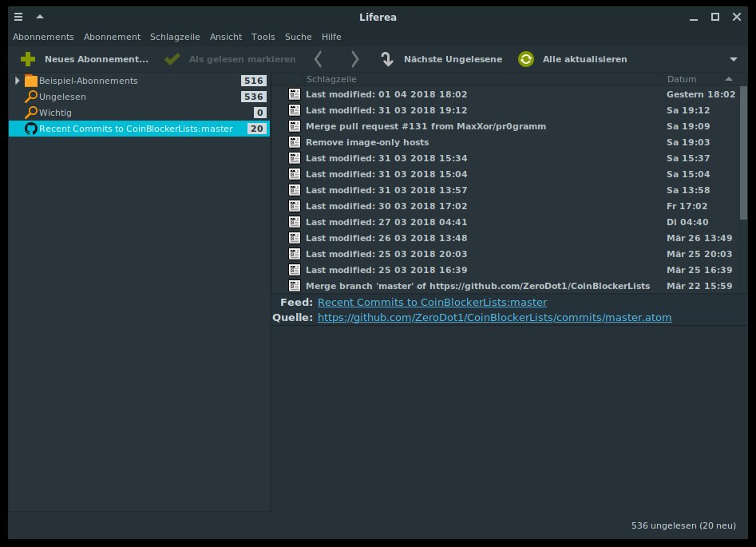Click Alle aktualisieren button label
The width and height of the screenshot is (756, 547).
pos(585,59)
